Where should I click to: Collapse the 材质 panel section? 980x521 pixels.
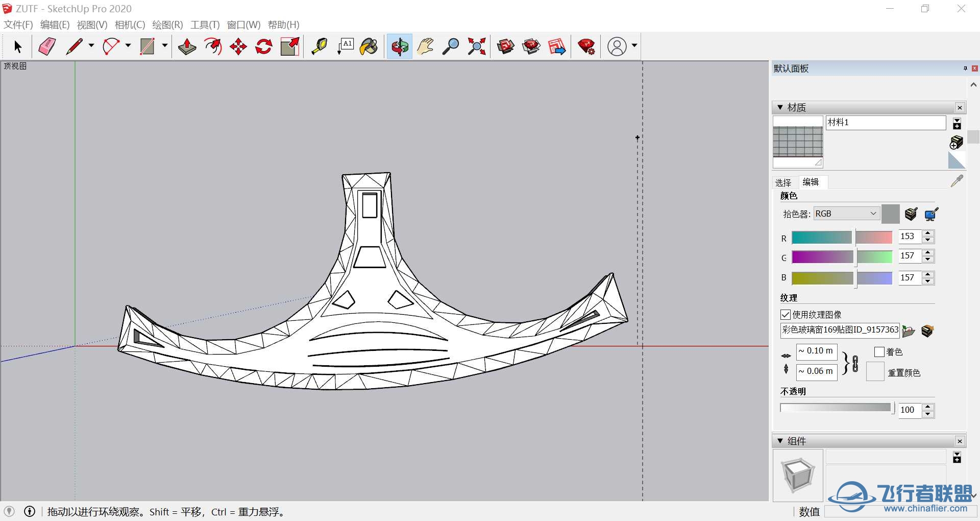[780, 107]
